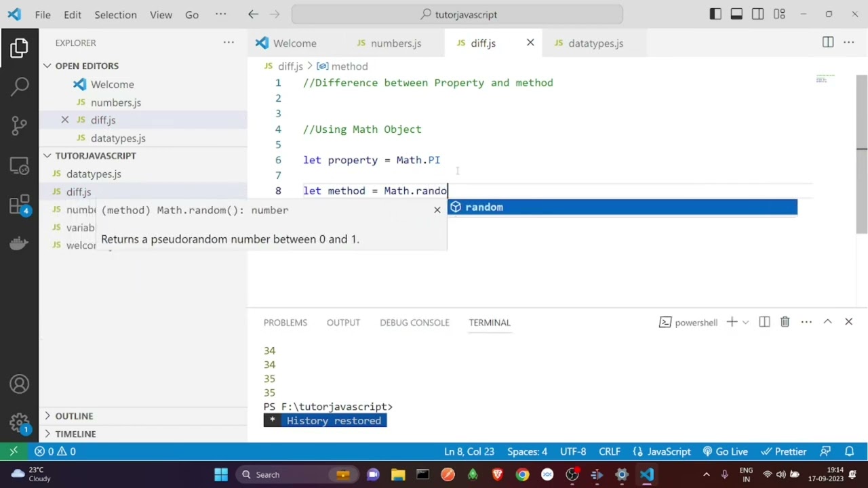This screenshot has width=868, height=488.
Task: Open the Extensions view
Action: [19, 205]
